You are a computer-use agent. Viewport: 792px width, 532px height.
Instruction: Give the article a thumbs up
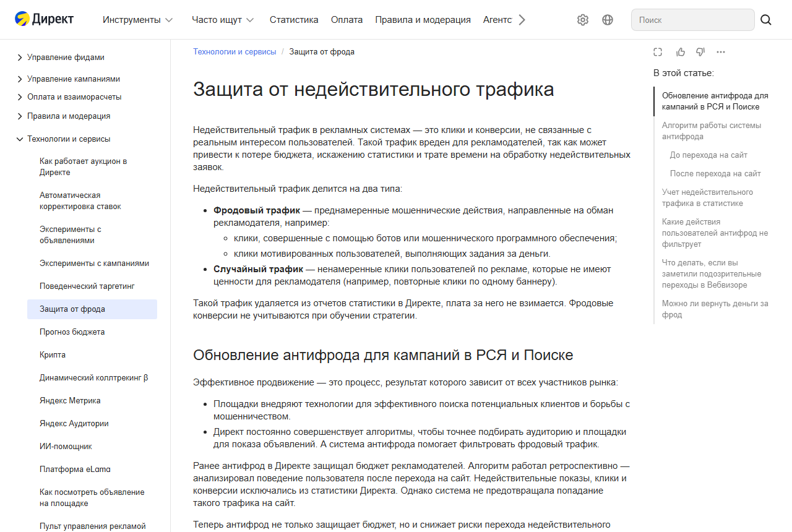coord(681,52)
